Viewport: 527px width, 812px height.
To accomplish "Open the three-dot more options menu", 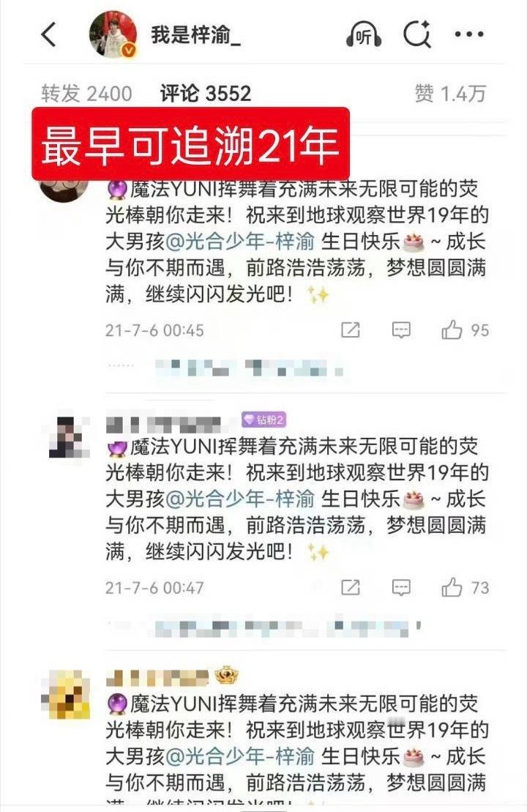I will pyautogui.click(x=469, y=34).
